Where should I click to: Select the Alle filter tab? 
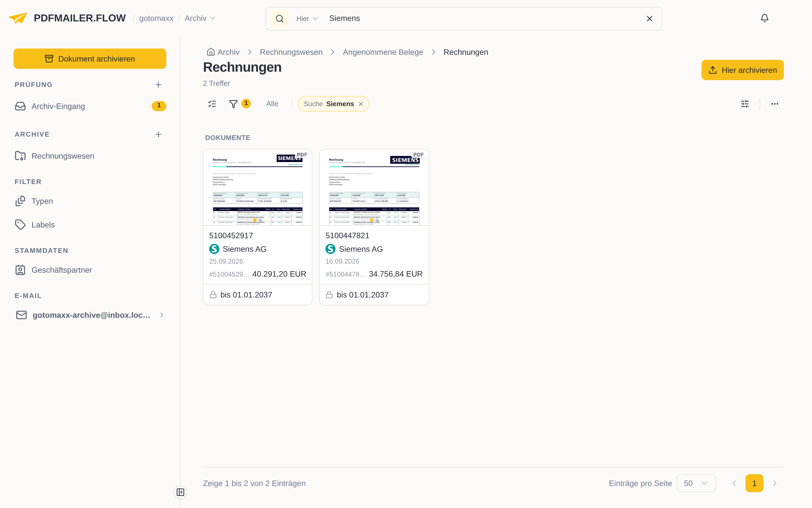(272, 104)
